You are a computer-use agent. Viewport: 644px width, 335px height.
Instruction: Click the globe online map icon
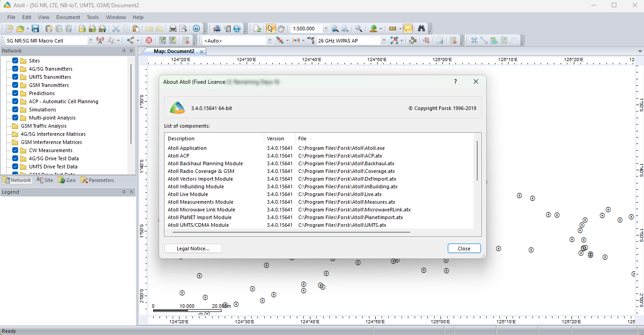click(237, 29)
